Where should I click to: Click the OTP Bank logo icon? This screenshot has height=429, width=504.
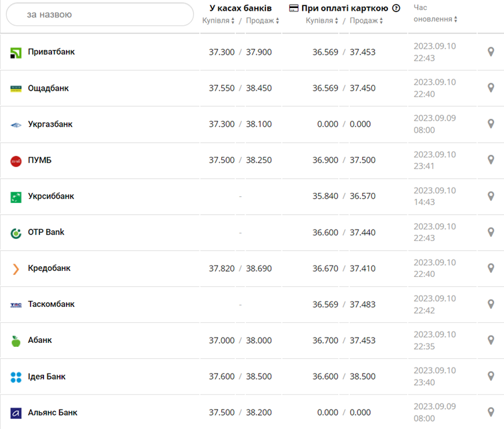[x=16, y=233]
